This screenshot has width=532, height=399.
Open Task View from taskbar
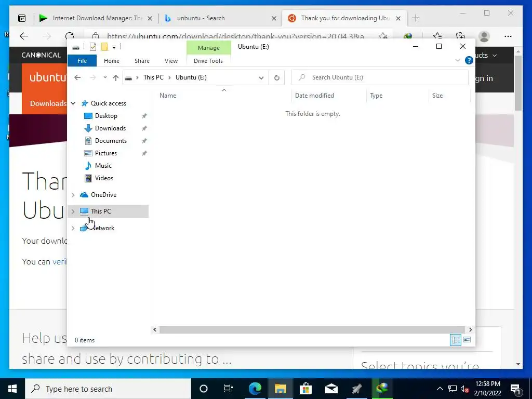[x=229, y=389]
